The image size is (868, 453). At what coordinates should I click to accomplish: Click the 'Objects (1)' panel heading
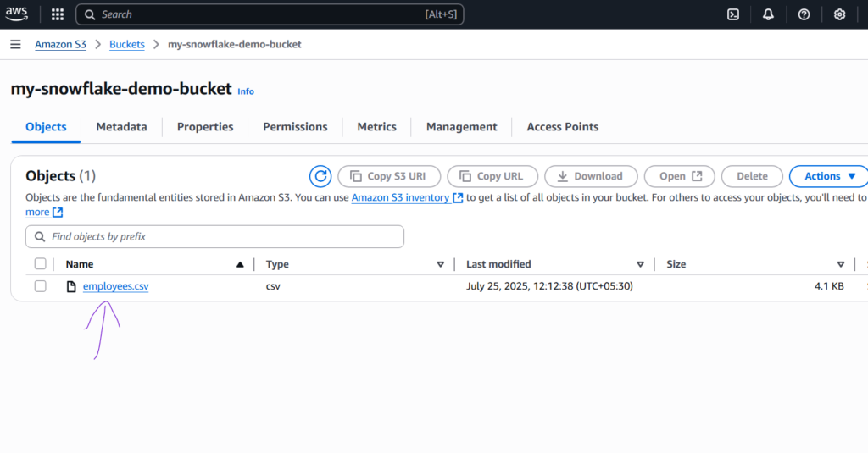point(60,176)
